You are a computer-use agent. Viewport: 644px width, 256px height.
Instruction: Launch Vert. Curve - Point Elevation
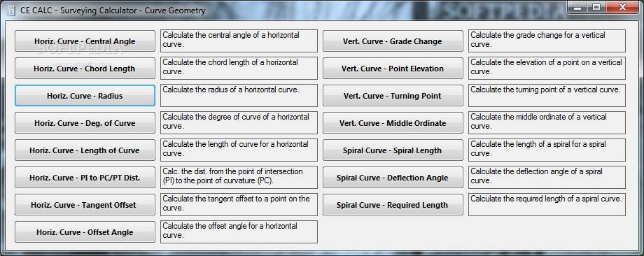click(393, 69)
